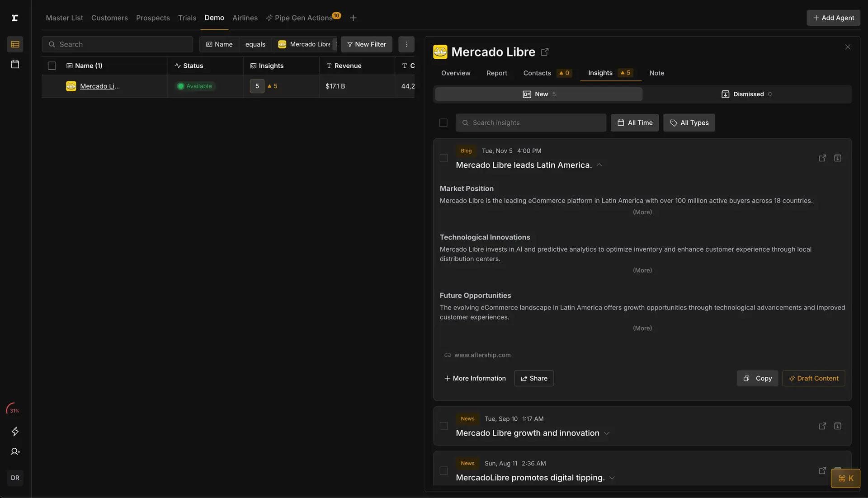Select all rows via Name header checkbox
The height and width of the screenshot is (498, 868).
coord(52,66)
